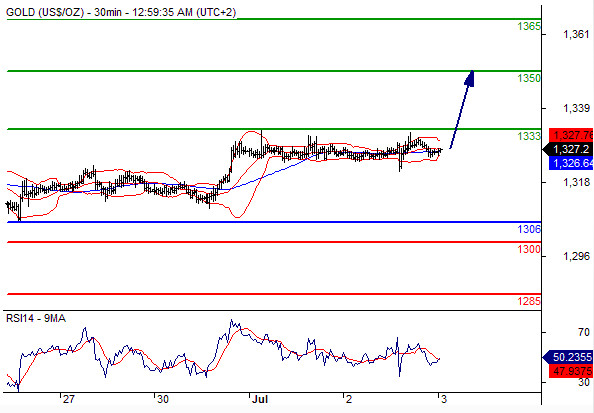Select the red 1300 support label
The width and height of the screenshot is (594, 413).
point(529,249)
